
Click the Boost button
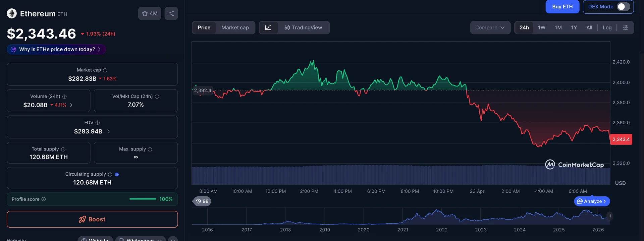click(92, 219)
